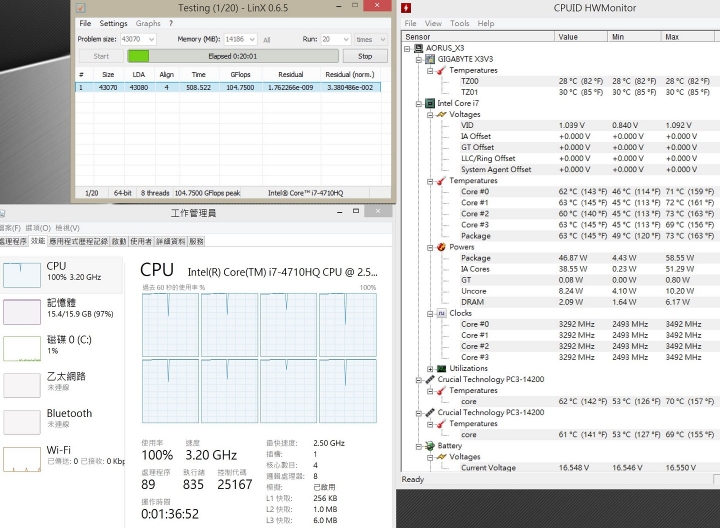Click thermometer icon beside GIGABYTE Temperatures node
Screen dimensions: 720x528
click(x=441, y=70)
